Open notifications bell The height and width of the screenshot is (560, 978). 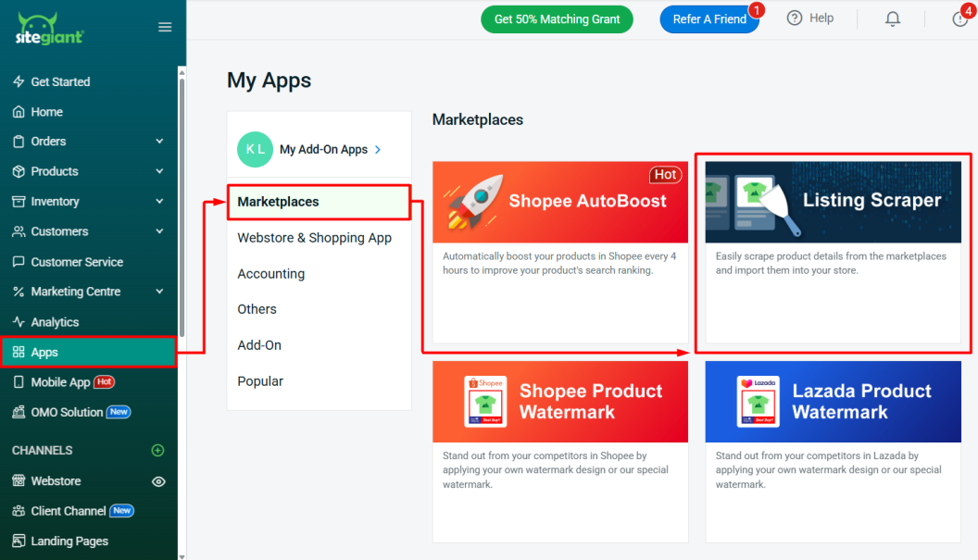coord(893,19)
